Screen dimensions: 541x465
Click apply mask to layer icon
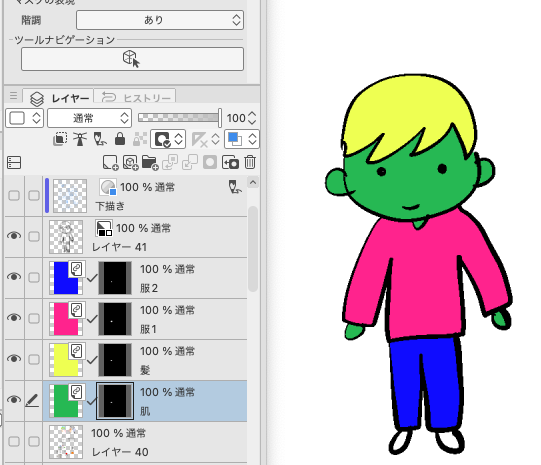230,162
